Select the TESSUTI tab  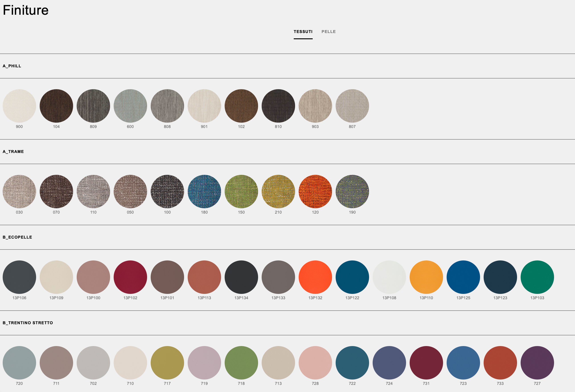pos(303,32)
